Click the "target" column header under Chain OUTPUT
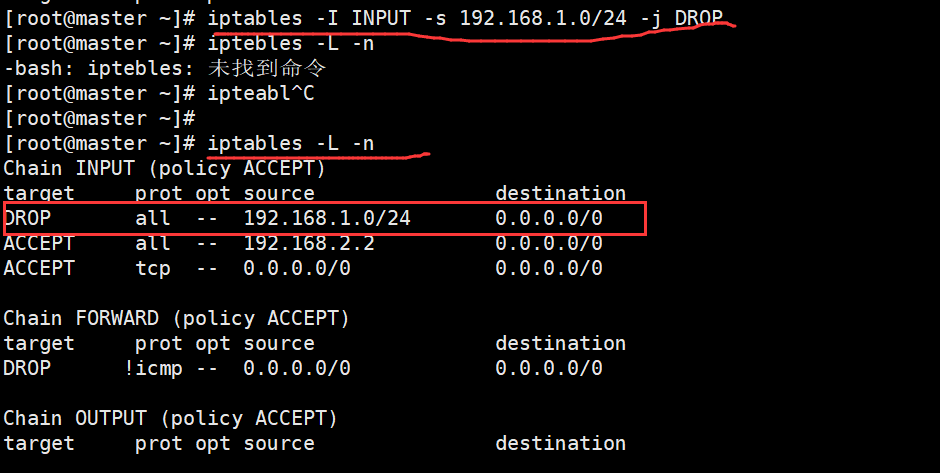The width and height of the screenshot is (940, 473). coord(39,443)
